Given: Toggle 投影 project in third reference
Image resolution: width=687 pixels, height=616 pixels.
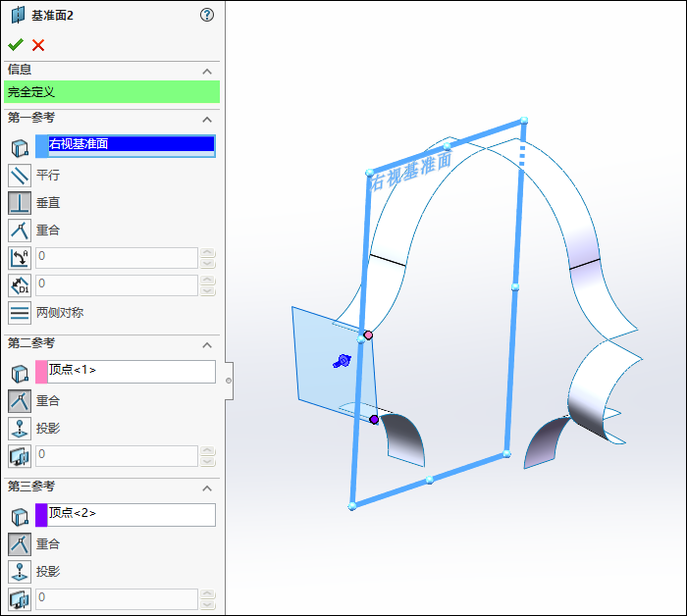Looking at the screenshot, I should (20, 572).
